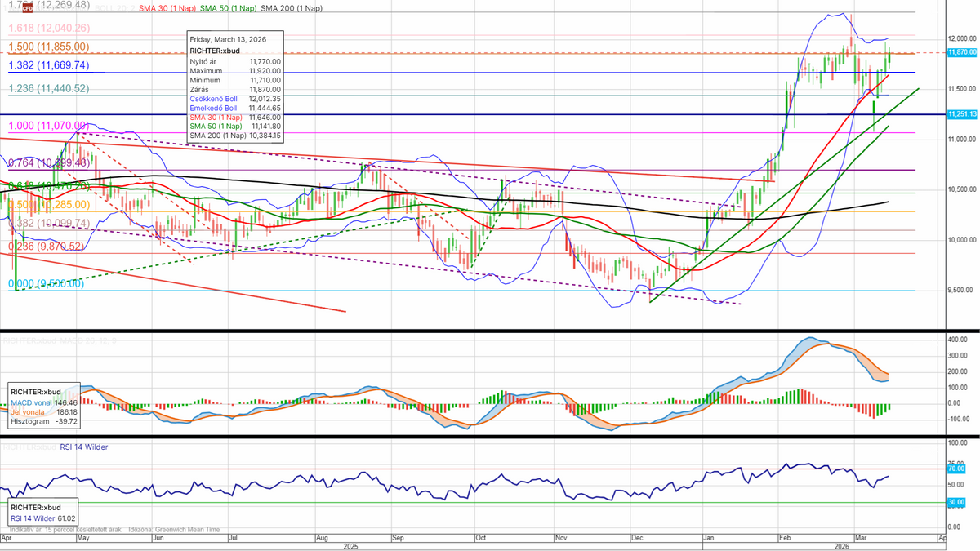980x551 pixels.
Task: Click the 11,251.13 horizontal line price tag
Action: (963, 114)
